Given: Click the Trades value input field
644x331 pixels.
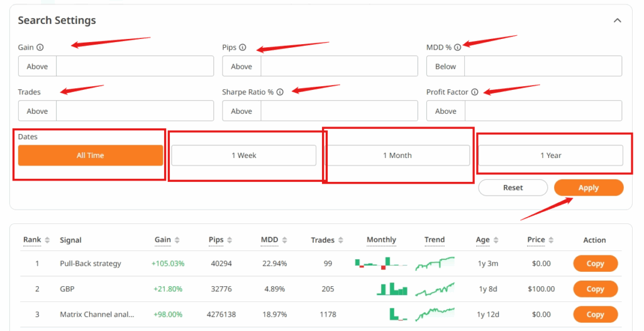Looking at the screenshot, I should (x=135, y=111).
